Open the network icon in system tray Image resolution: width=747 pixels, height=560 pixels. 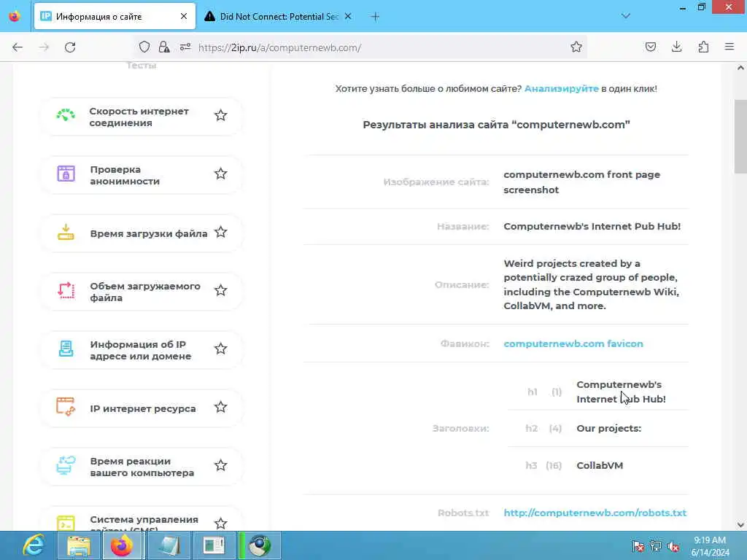(656, 546)
